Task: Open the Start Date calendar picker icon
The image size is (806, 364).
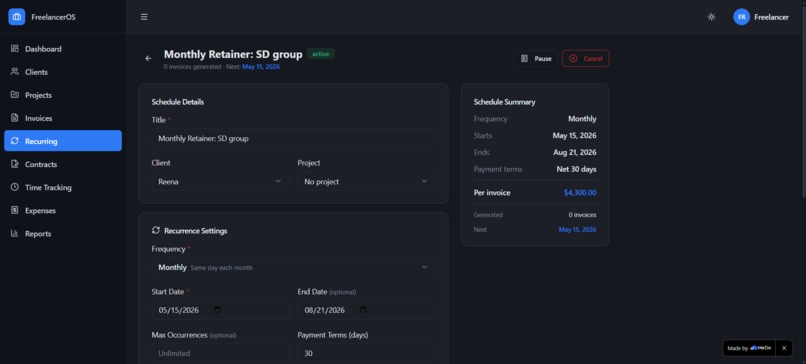Action: tap(217, 310)
